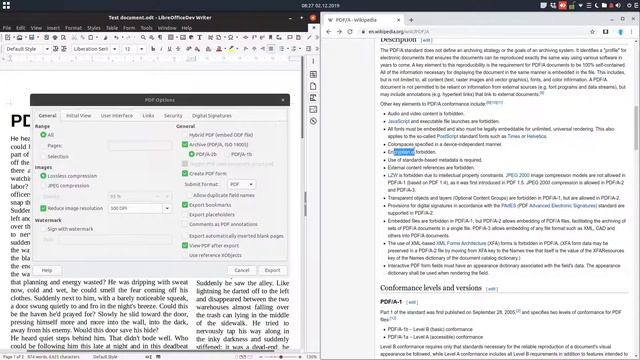This screenshot has width=640, height=360.
Task: Uncheck Archive (PDF/A, ISO 19005)
Action: 185,144
